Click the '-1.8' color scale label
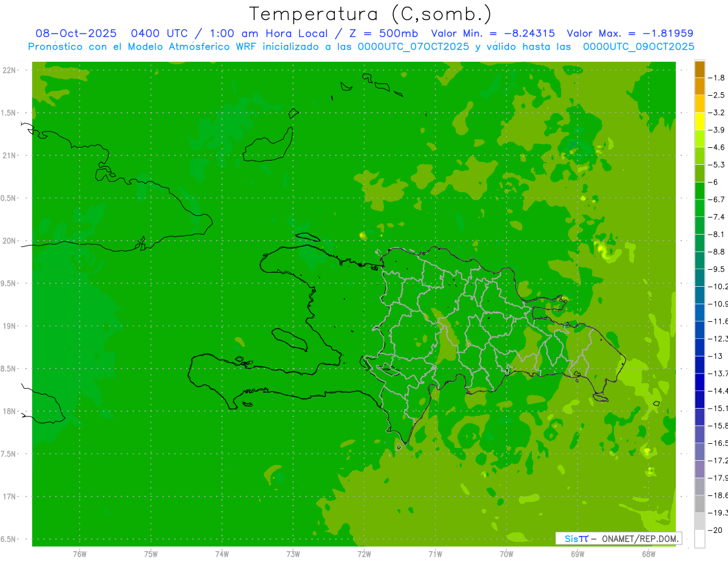The height and width of the screenshot is (562, 728). point(717,78)
